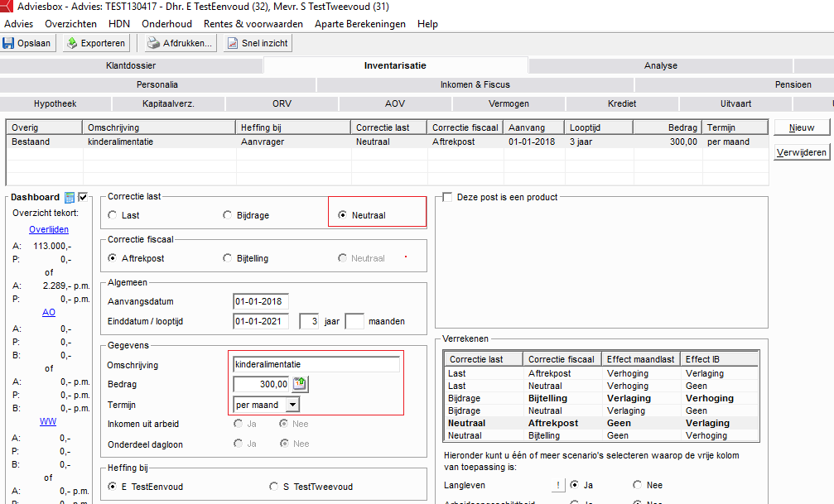The width and height of the screenshot is (834, 504).
Task: Choose Bijtelling under Correctie fiscaal
Action: 227,258
